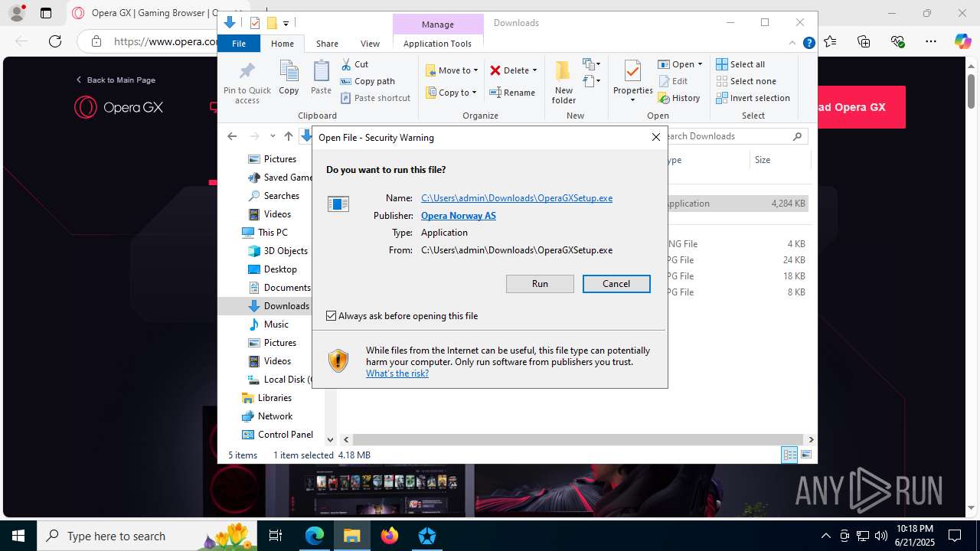Open recent locations dropdown in Explorer

(273, 136)
